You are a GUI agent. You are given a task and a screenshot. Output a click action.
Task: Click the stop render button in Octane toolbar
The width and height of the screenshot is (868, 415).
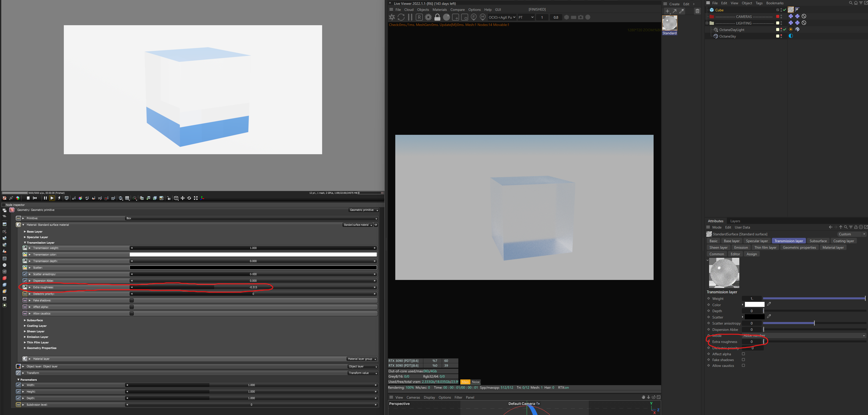point(28,198)
